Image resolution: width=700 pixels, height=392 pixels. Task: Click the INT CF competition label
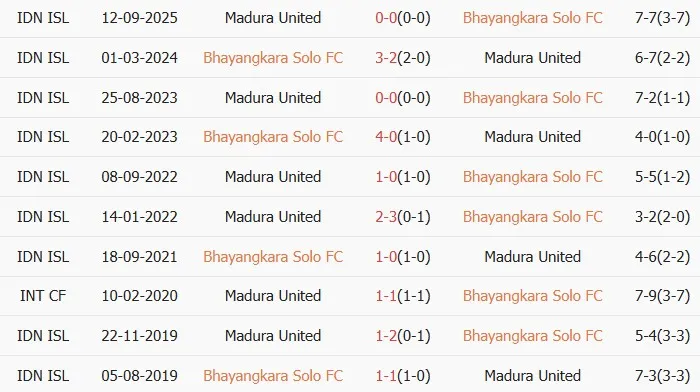pos(43,296)
